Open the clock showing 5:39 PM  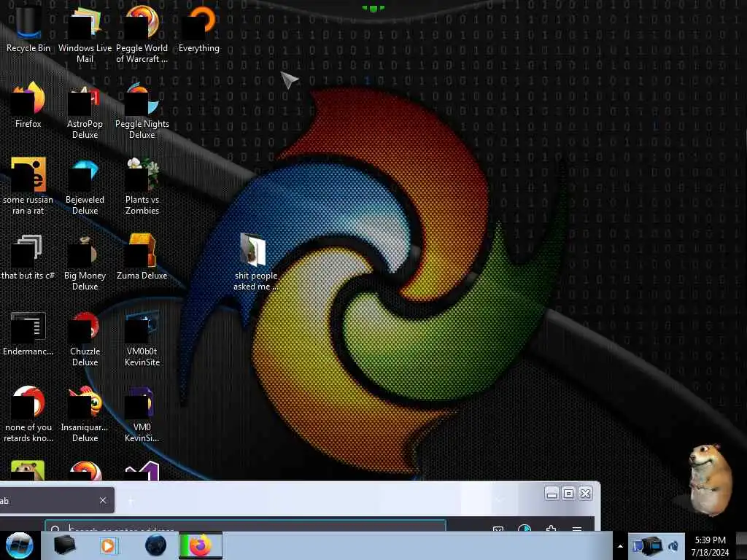[710, 545]
